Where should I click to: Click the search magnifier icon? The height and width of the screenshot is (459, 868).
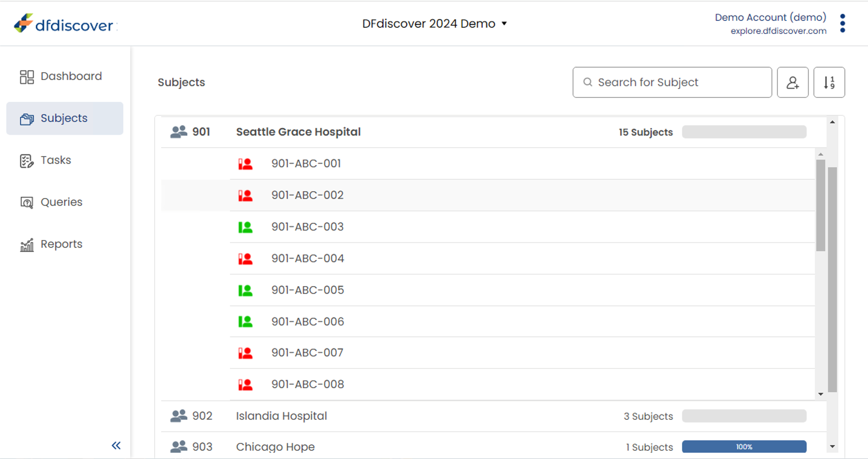[x=588, y=82]
